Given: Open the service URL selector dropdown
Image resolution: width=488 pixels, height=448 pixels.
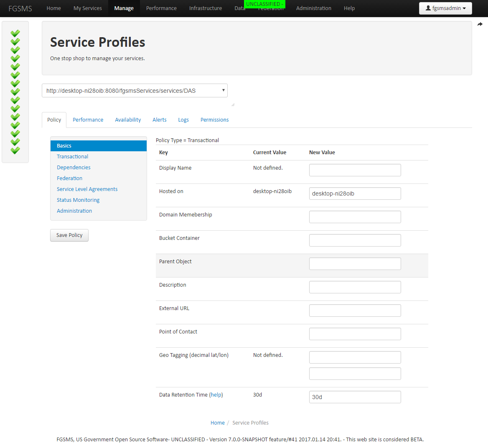Looking at the screenshot, I should click(x=135, y=91).
